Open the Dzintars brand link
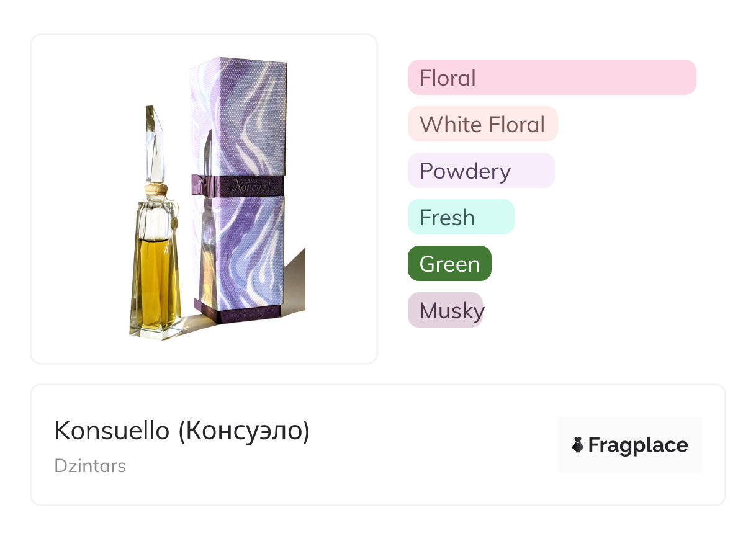This screenshot has height=536, width=756. (90, 466)
